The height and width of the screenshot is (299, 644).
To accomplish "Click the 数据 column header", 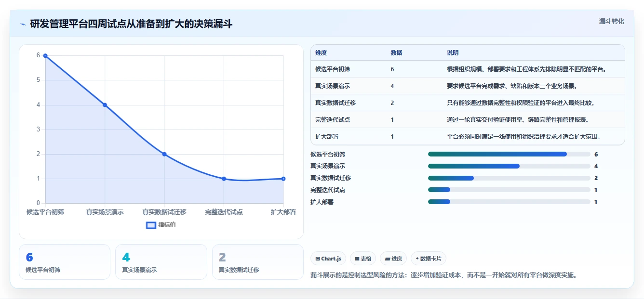I will (396, 53).
